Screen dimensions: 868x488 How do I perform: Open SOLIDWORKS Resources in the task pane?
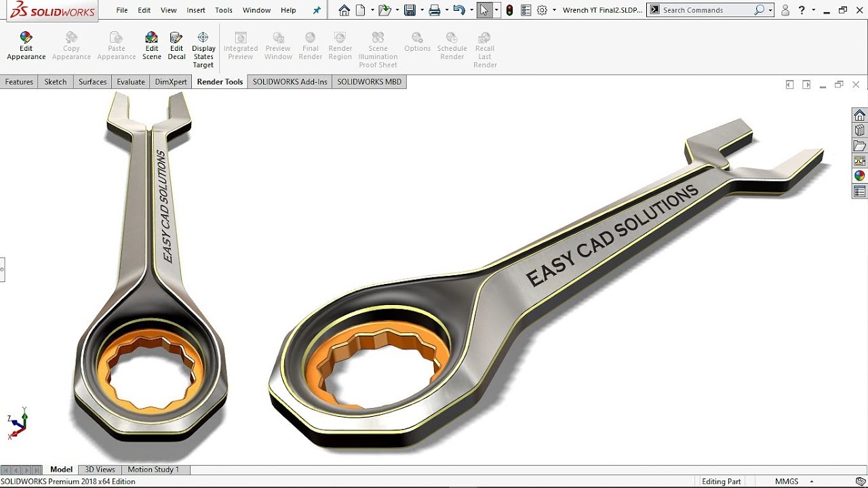pos(860,115)
